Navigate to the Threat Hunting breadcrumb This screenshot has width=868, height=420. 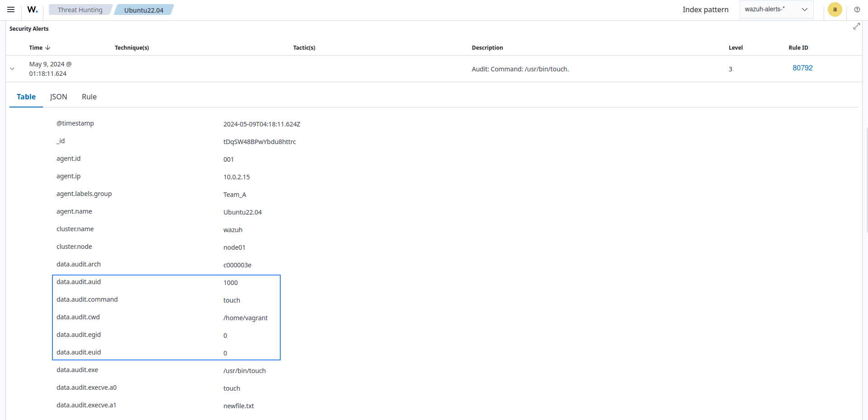80,9
